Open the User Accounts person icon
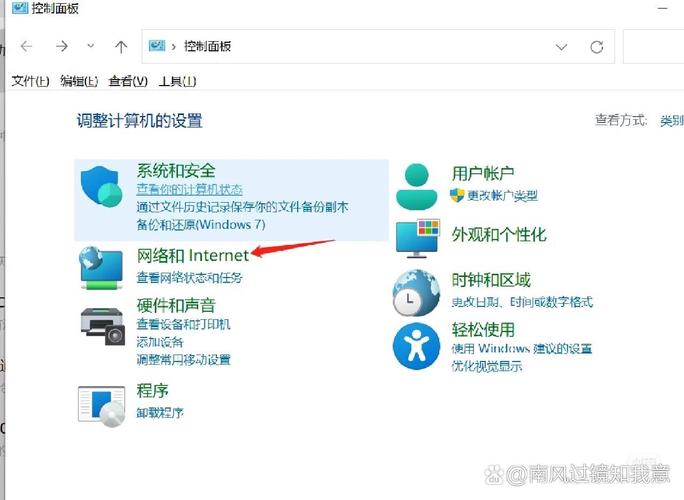Image resolution: width=684 pixels, height=500 pixels. tap(417, 187)
